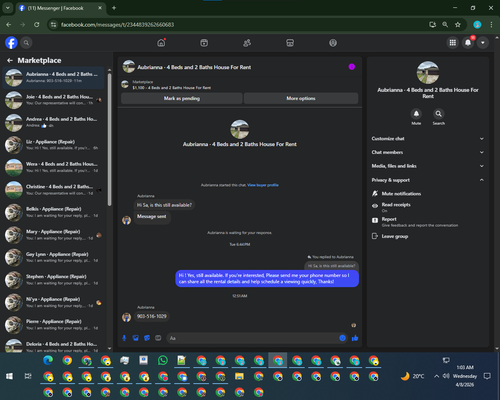The height and width of the screenshot is (400, 500).
Task: Open the Groups tab icon
Action: (333, 43)
